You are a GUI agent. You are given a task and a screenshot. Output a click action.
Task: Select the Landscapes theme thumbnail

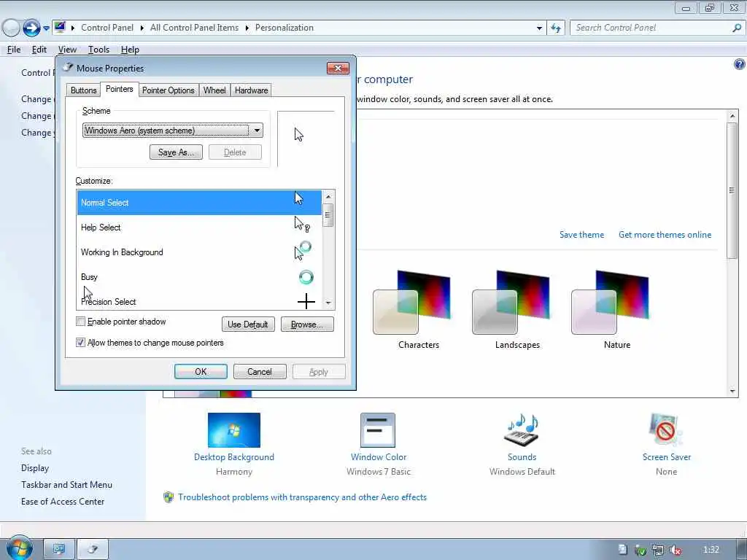point(511,303)
